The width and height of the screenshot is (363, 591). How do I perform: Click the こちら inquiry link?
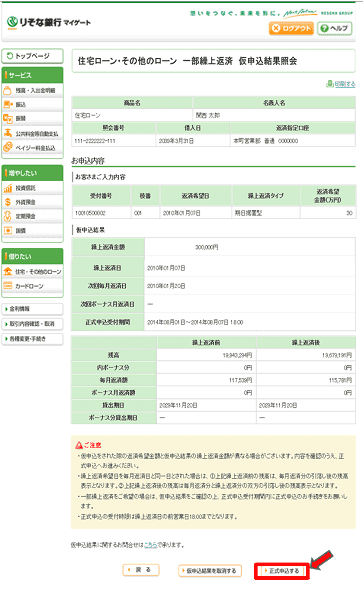pos(150,545)
